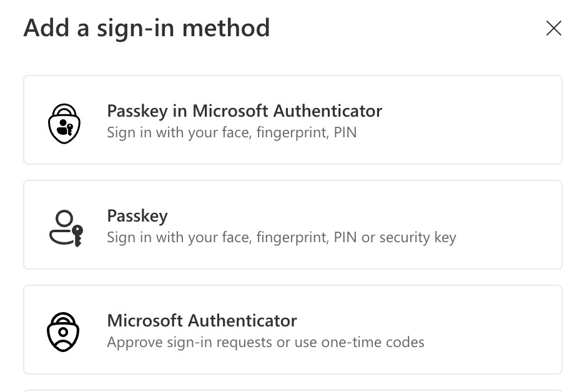The image size is (587, 392).
Task: Close the Add a sign-in method dialog
Action: tap(554, 28)
